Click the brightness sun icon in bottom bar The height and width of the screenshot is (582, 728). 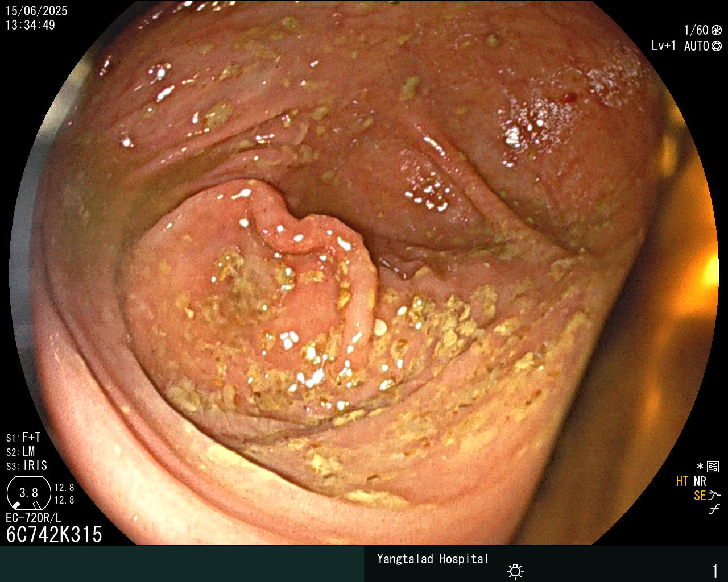point(515,571)
